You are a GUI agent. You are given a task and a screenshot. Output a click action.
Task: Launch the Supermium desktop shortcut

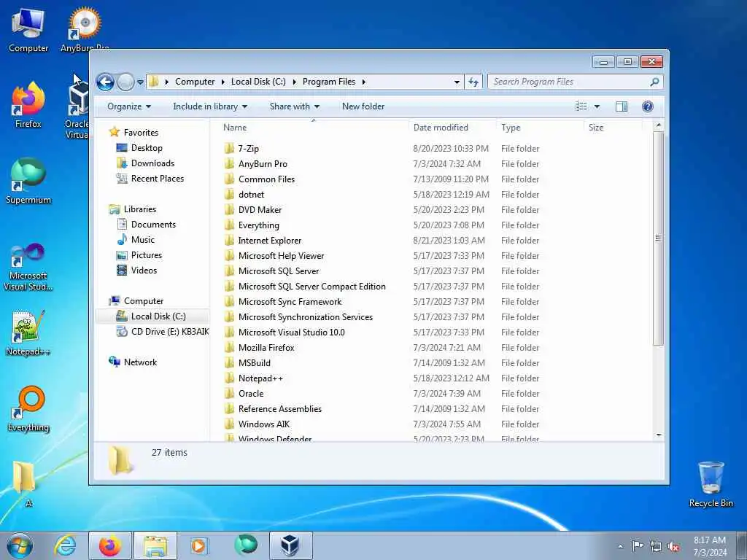coord(28,182)
